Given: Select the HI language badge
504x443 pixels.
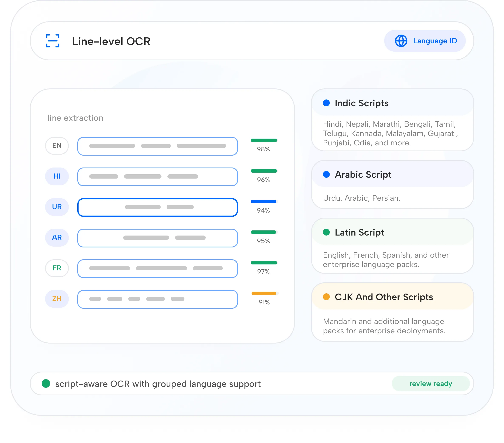Looking at the screenshot, I should (x=57, y=176).
